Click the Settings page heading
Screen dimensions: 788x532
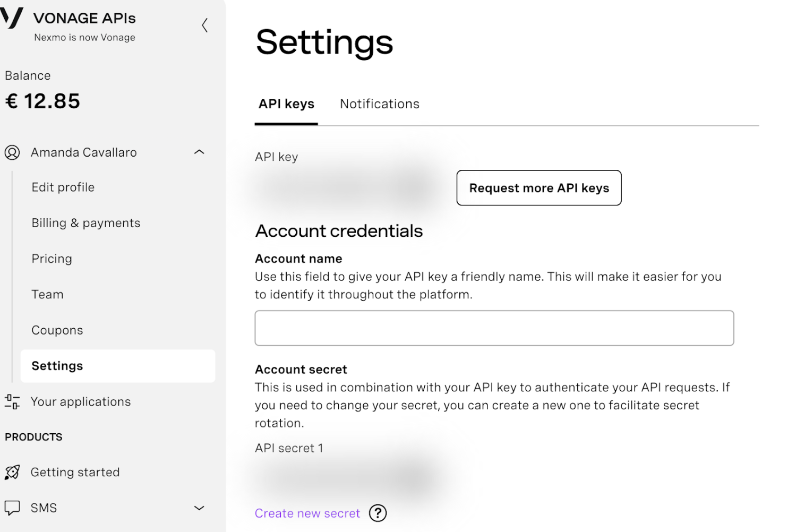(x=324, y=42)
